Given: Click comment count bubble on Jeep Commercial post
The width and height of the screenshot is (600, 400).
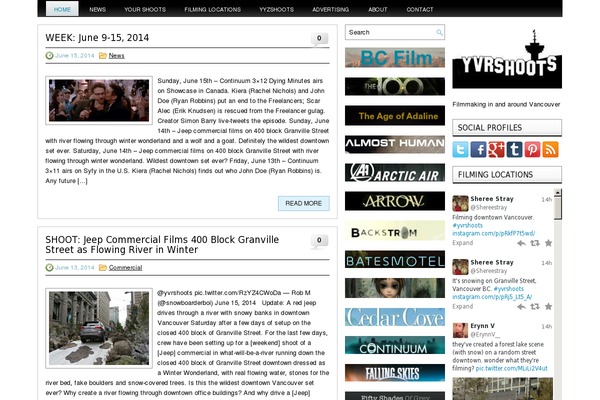Looking at the screenshot, I should 319,241.
